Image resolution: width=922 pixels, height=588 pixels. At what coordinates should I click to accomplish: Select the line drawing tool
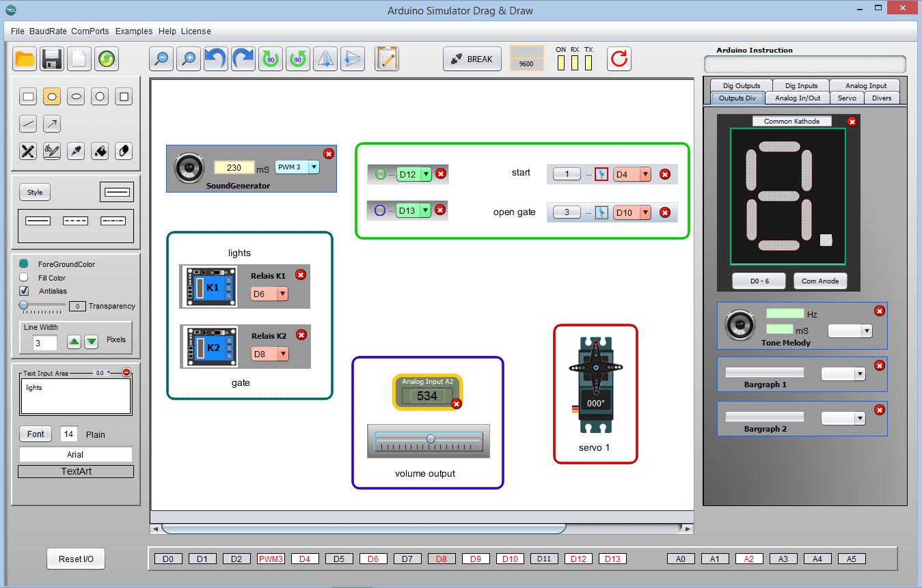click(x=27, y=124)
